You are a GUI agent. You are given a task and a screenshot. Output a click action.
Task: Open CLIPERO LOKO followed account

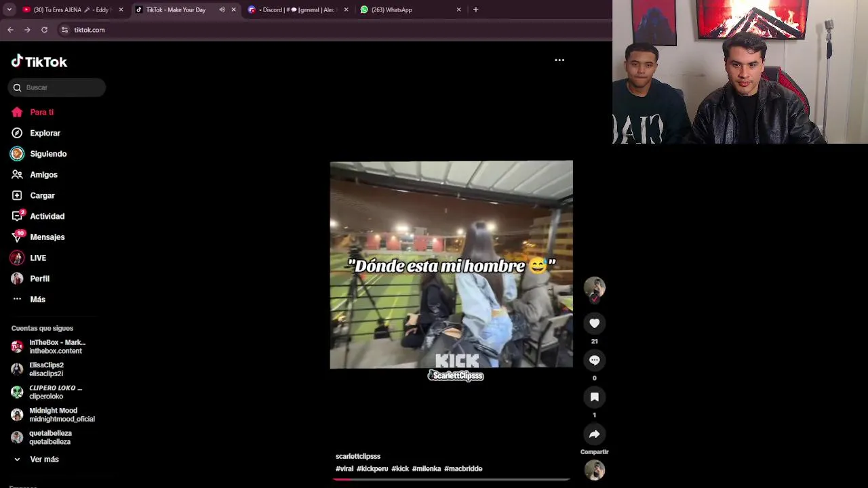[53, 392]
